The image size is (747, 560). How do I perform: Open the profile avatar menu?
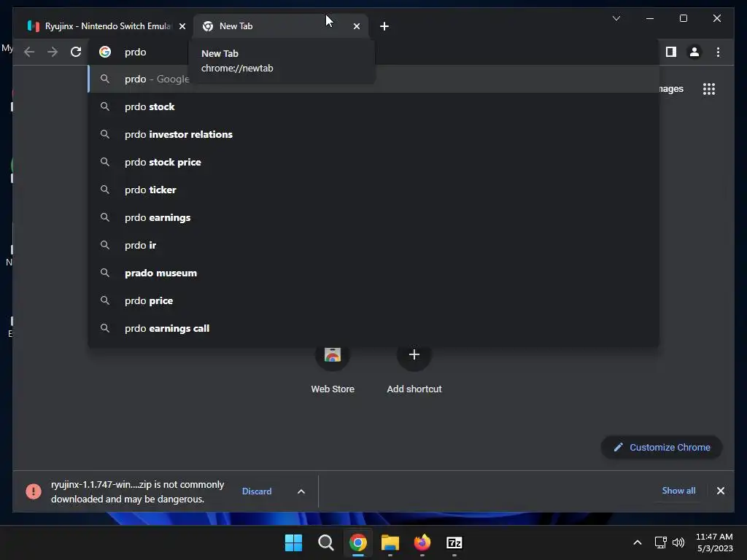pos(694,52)
